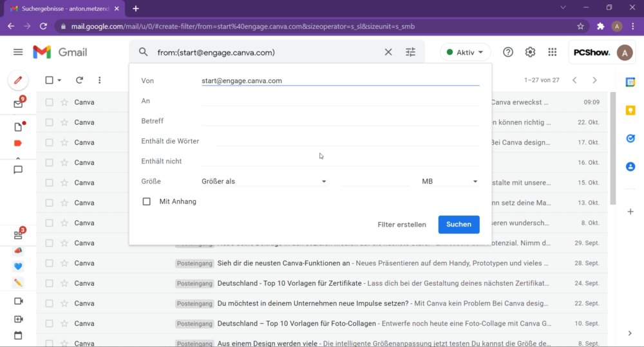Clear the search with the X icon

click(388, 52)
